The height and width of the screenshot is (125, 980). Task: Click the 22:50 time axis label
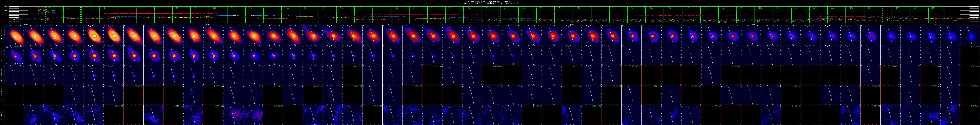26,24
